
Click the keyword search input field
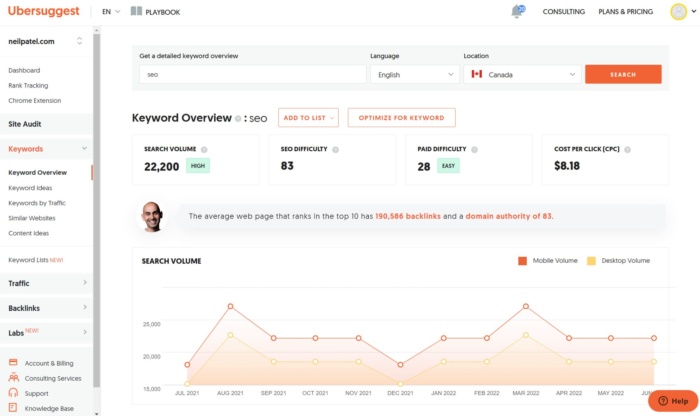(252, 74)
